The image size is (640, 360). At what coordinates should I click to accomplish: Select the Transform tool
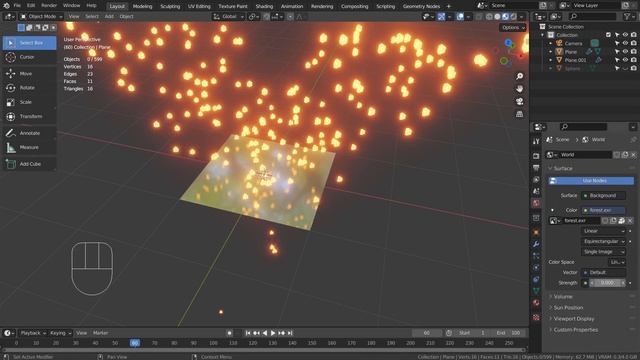[29, 116]
